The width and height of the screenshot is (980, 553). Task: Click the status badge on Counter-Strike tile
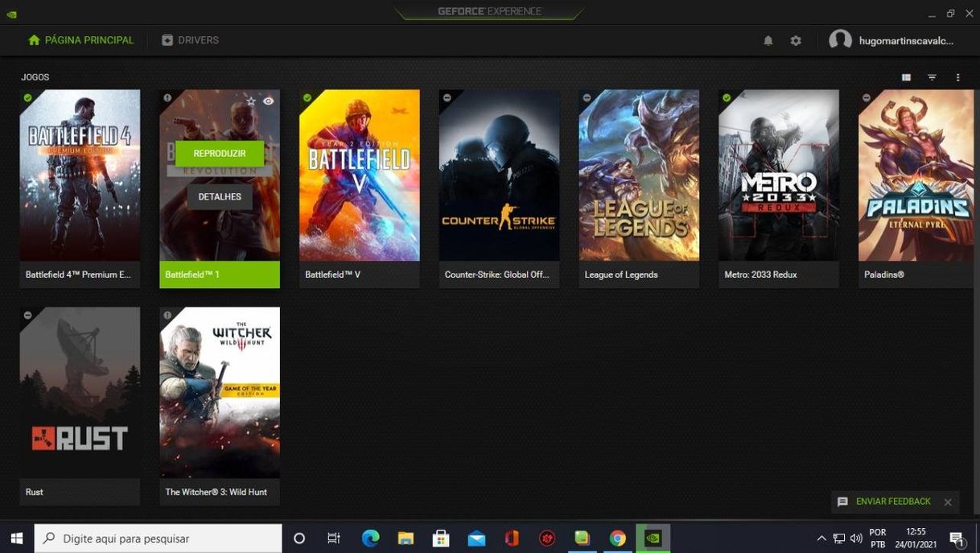tap(447, 98)
